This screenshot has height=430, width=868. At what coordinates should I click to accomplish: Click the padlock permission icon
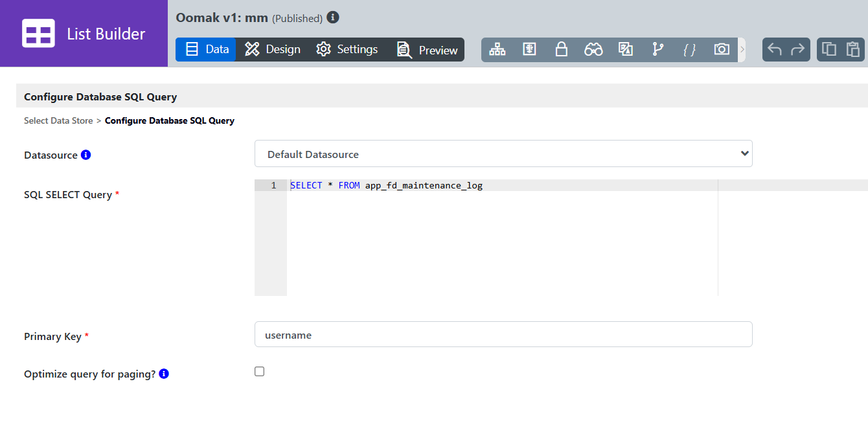coord(561,50)
